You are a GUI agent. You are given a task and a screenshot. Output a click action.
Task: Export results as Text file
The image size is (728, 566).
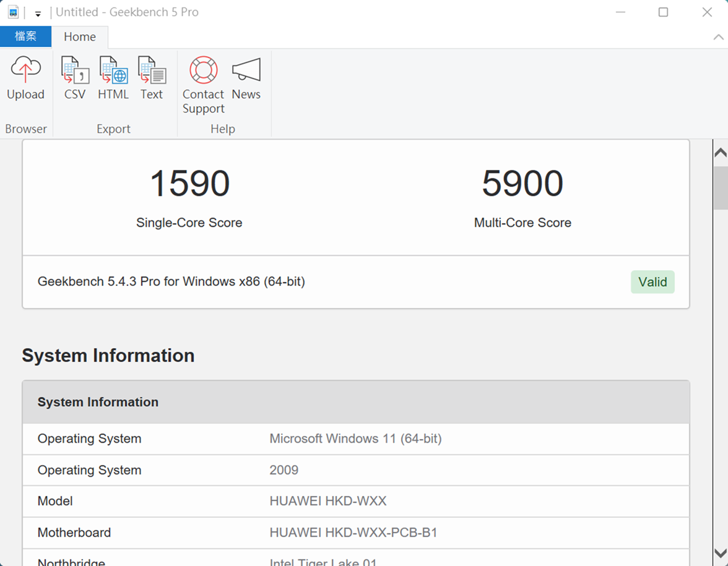[151, 78]
